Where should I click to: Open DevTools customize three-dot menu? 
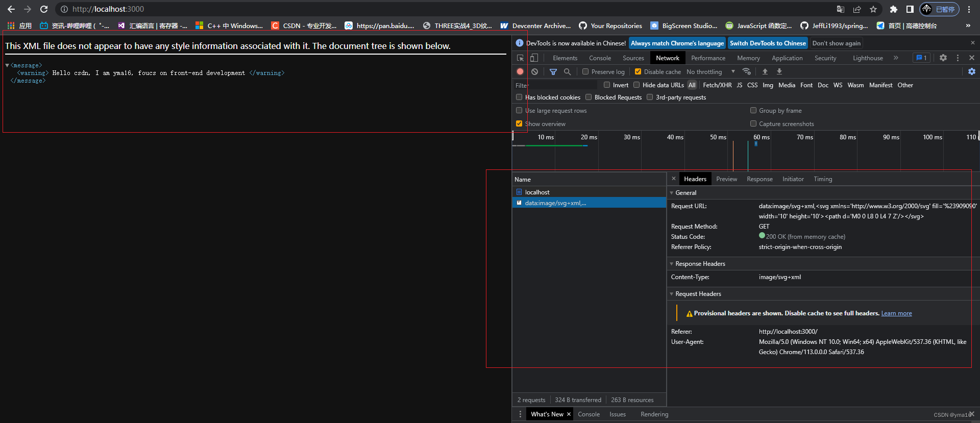[x=958, y=58]
